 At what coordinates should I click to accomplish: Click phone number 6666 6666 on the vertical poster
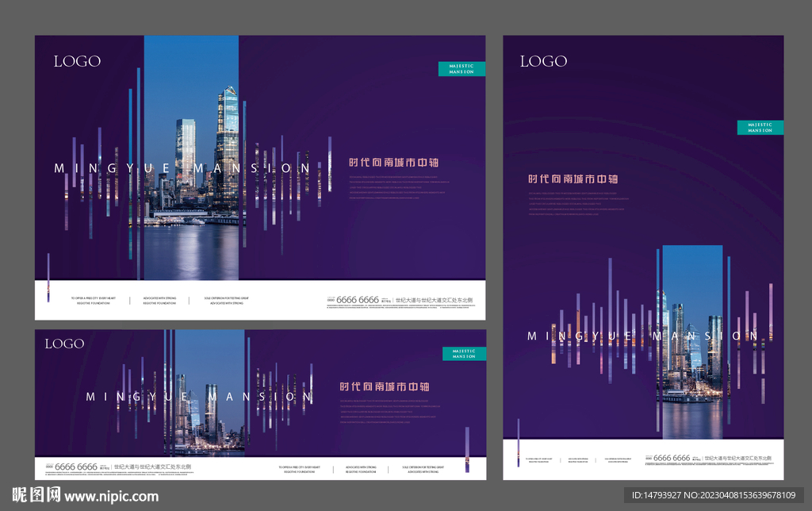[x=671, y=458]
